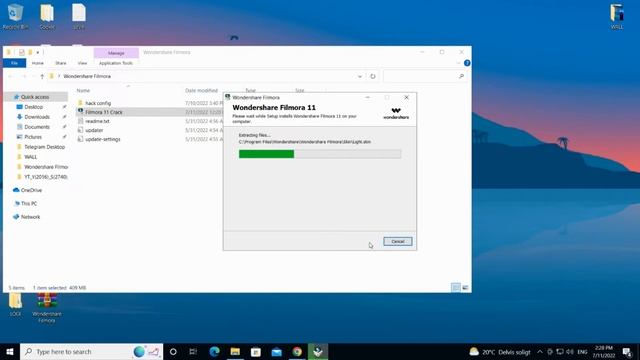Switch to the View ribbon tab
The height and width of the screenshot is (360, 640).
coord(82,63)
